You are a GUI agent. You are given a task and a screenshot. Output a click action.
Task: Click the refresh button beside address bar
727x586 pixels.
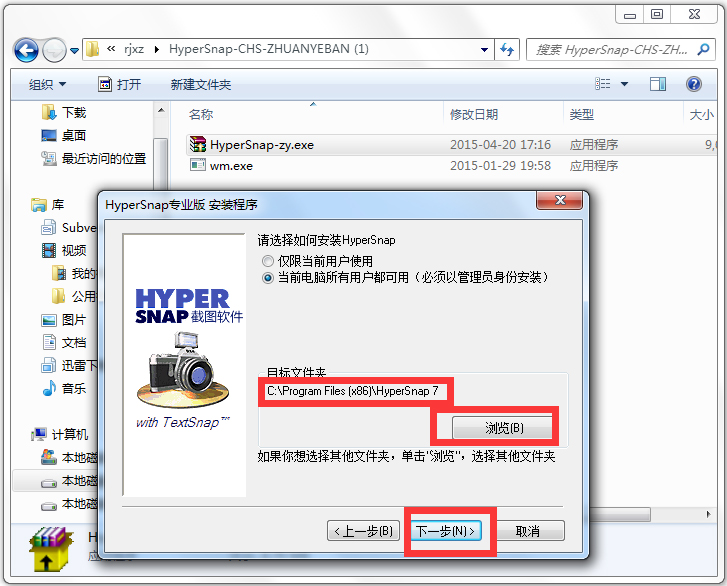tap(507, 49)
